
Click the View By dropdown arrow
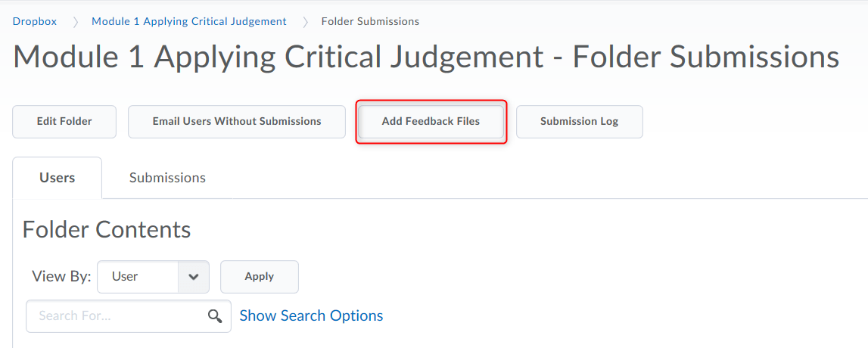[x=194, y=277]
